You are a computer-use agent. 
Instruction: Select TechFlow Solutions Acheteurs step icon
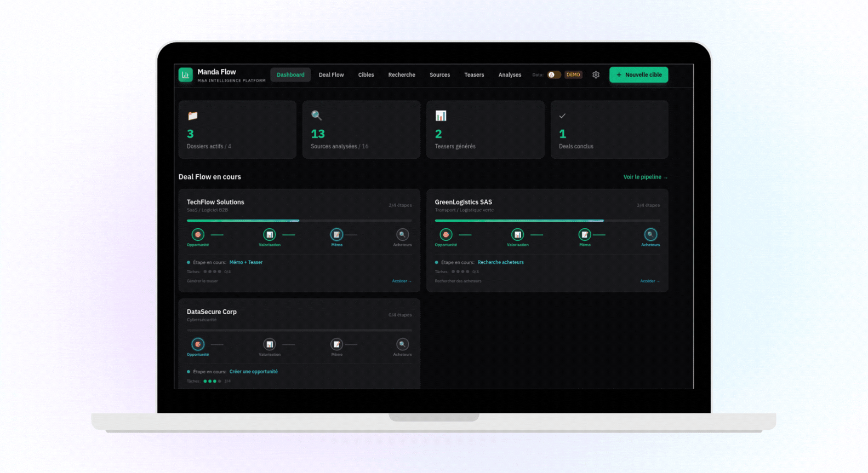tap(402, 234)
